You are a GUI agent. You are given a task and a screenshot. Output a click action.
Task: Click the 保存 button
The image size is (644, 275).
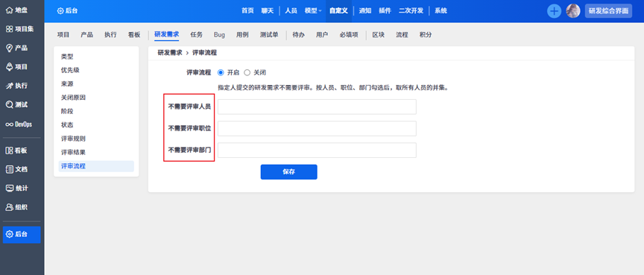288,172
